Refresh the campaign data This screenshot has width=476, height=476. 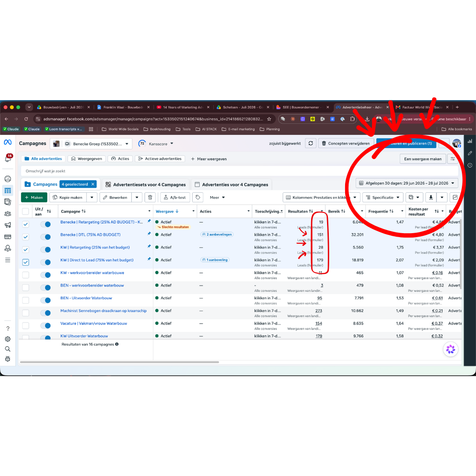click(311, 143)
